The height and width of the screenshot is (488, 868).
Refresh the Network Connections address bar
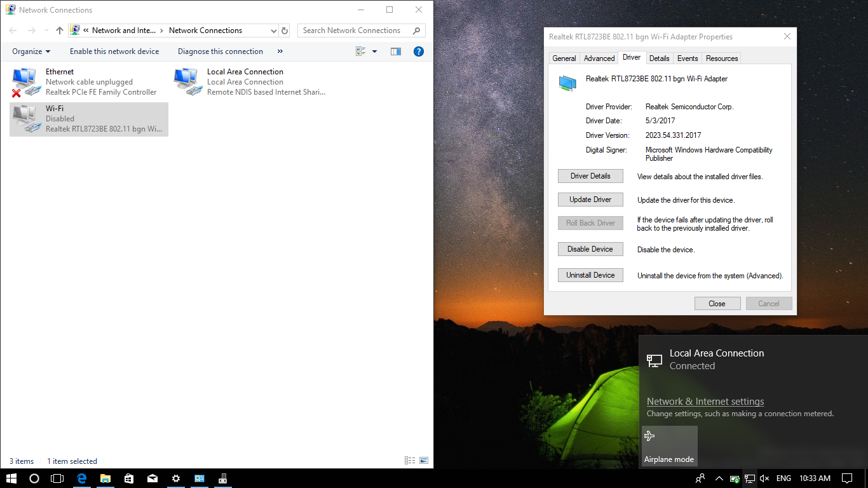[285, 30]
